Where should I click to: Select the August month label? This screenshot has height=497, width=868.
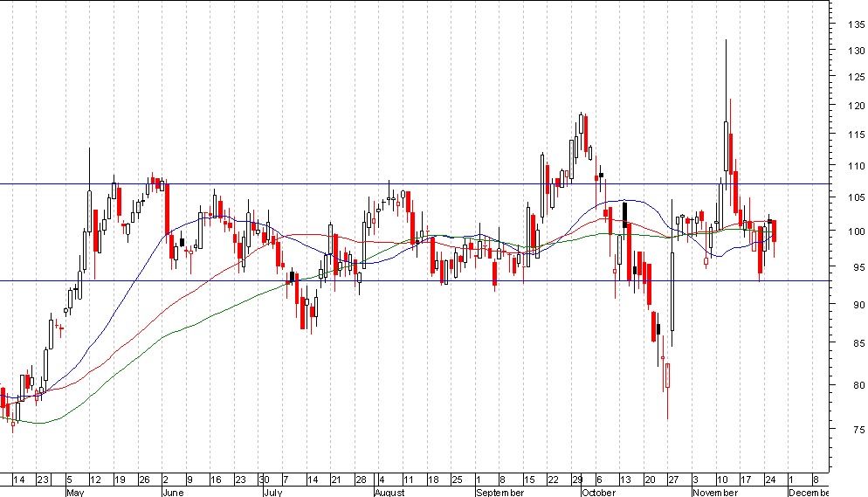[389, 492]
